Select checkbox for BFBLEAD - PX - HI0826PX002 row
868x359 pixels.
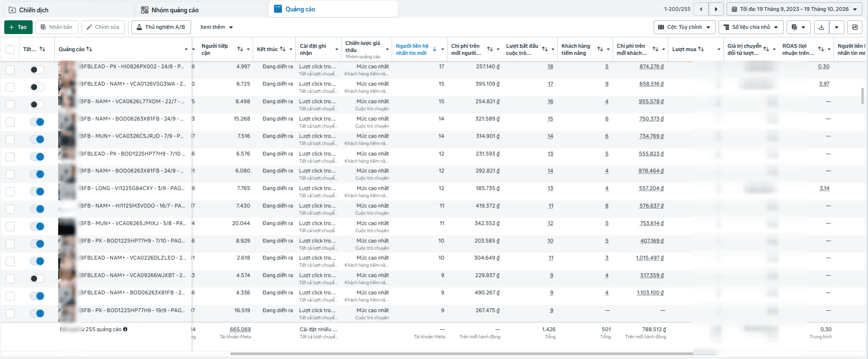coord(10,70)
